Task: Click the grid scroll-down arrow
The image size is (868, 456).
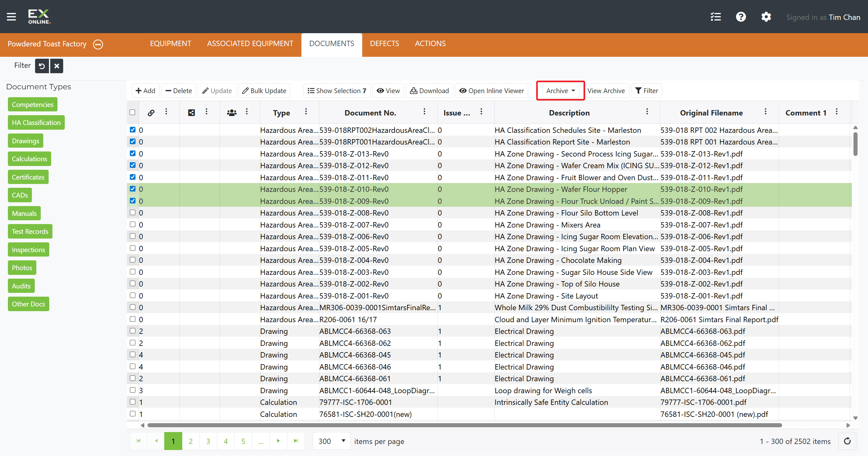Action: 855,418
